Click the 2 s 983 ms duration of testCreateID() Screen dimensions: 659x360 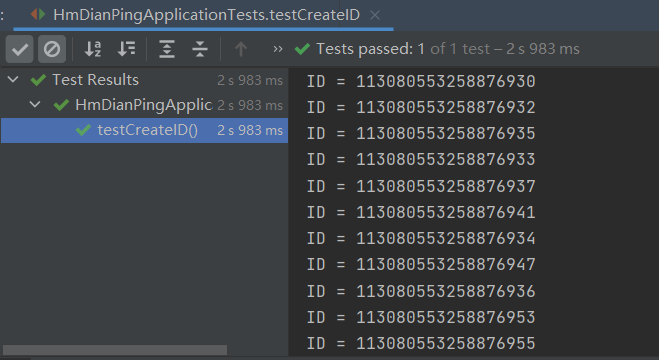[x=250, y=130]
